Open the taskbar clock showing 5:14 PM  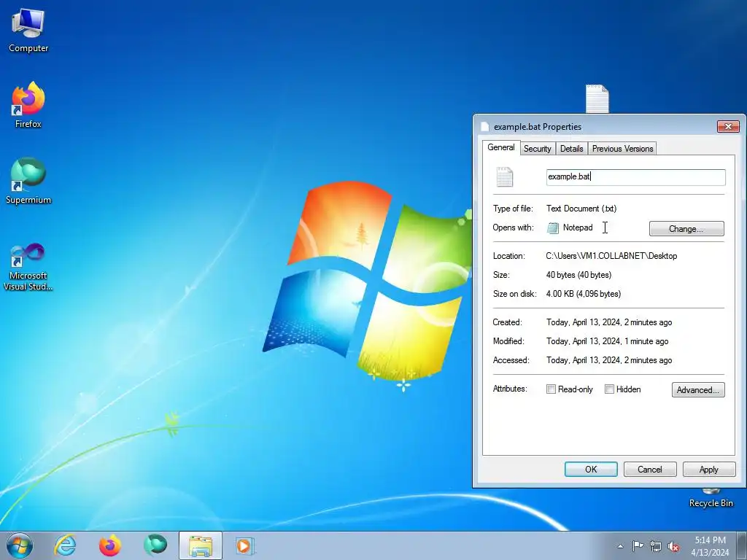pyautogui.click(x=710, y=545)
